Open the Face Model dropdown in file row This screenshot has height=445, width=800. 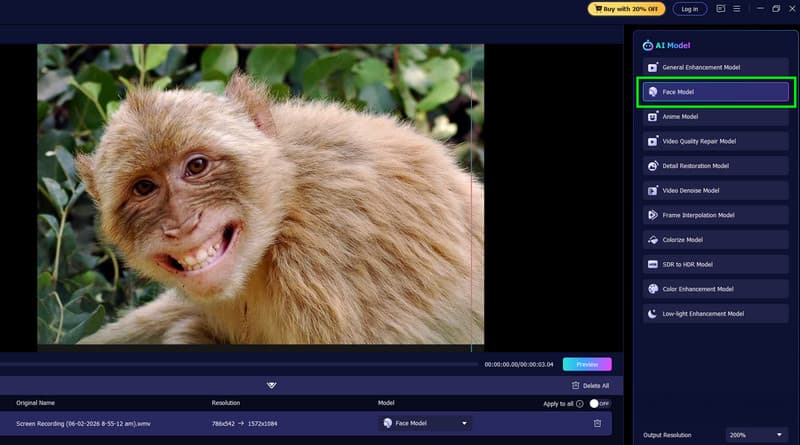(x=425, y=423)
